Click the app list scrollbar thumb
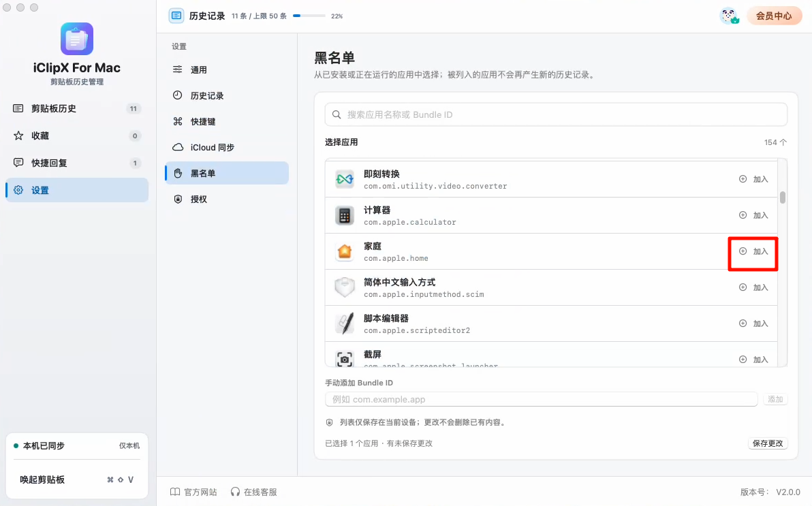 pos(783,198)
